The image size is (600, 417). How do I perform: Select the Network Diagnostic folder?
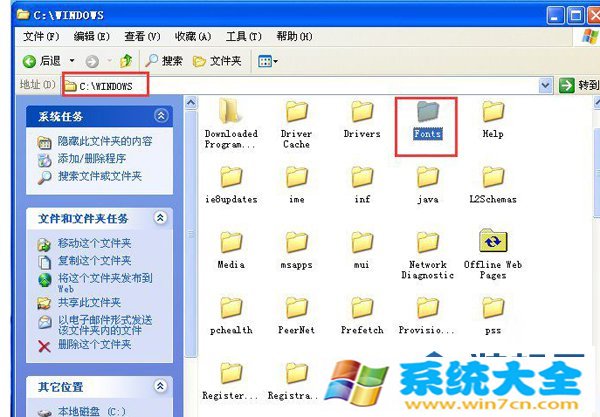[x=428, y=255]
